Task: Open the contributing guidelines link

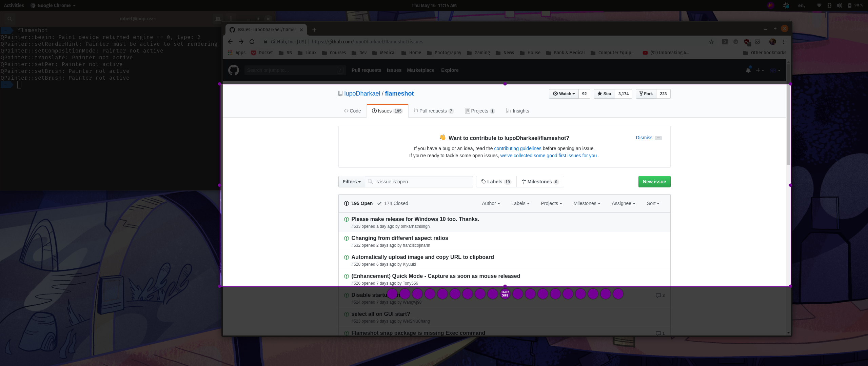Action: (517, 148)
